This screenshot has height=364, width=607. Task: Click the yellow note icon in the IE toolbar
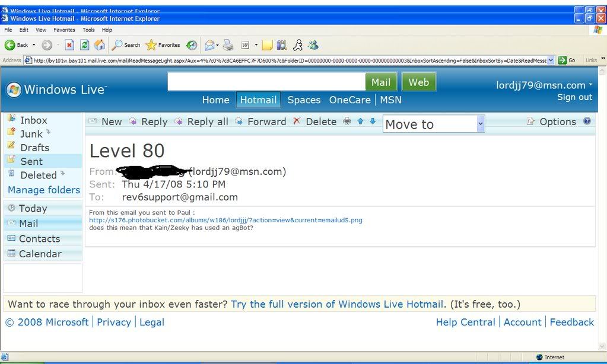coord(267,45)
